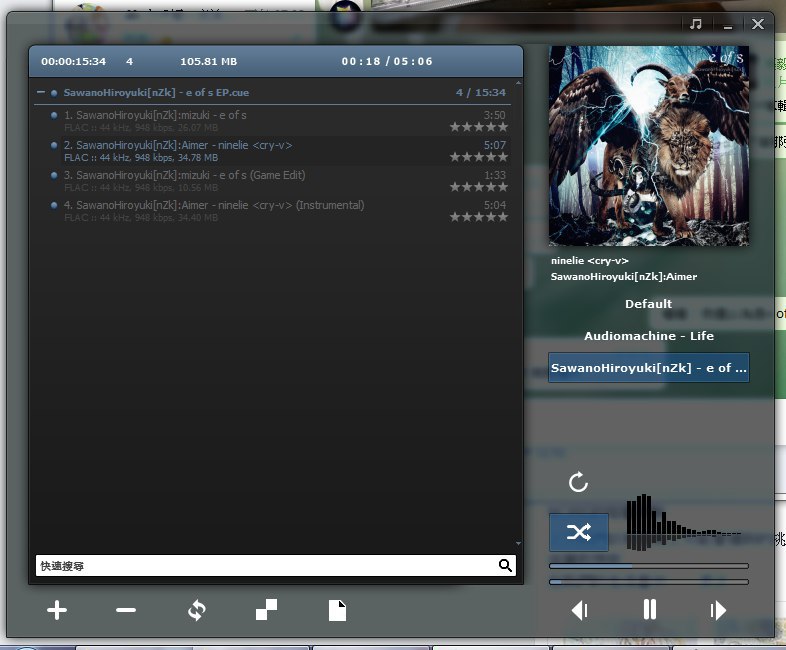Click the 4 / 15:34 group summary

pos(481,92)
